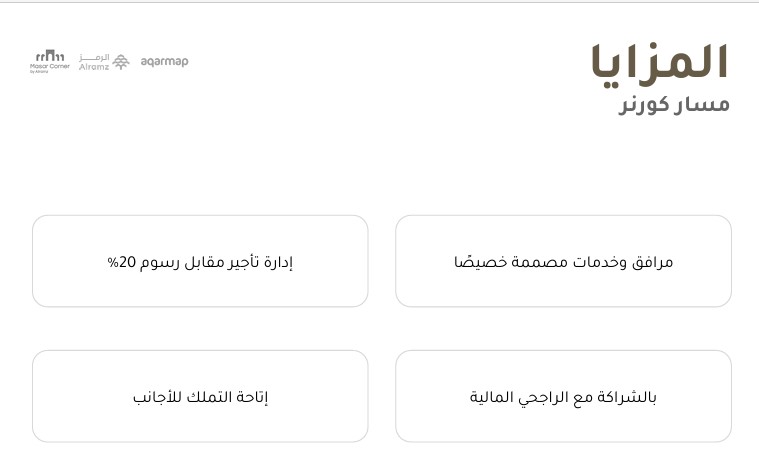Click the word مرافق in facilities card
This screenshot has width=759, height=462.
(653, 262)
